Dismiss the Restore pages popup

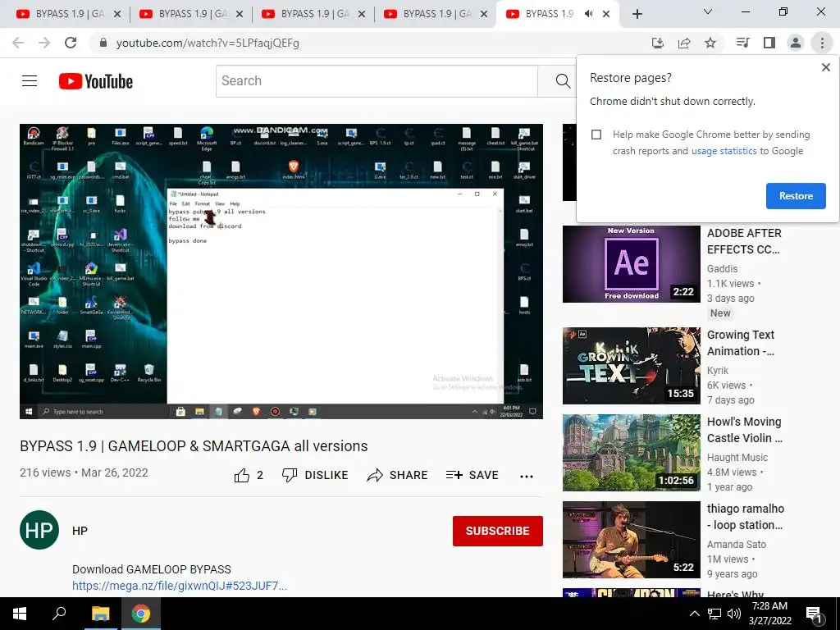coord(825,67)
